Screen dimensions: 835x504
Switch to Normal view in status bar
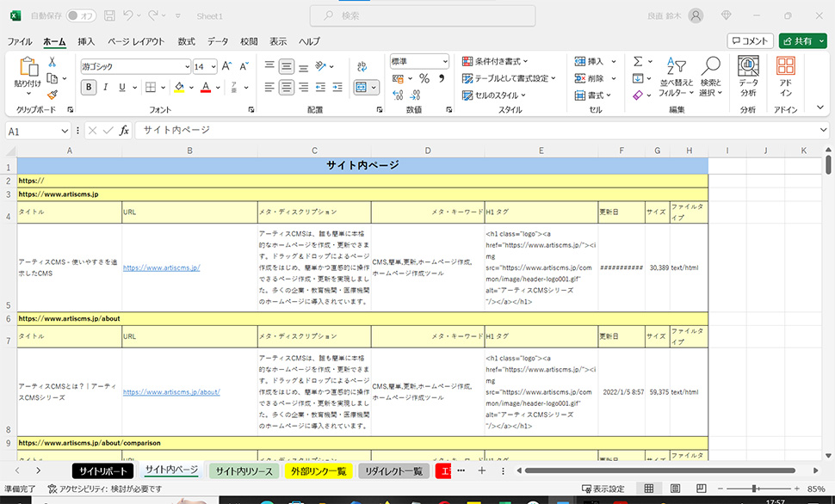click(x=648, y=489)
